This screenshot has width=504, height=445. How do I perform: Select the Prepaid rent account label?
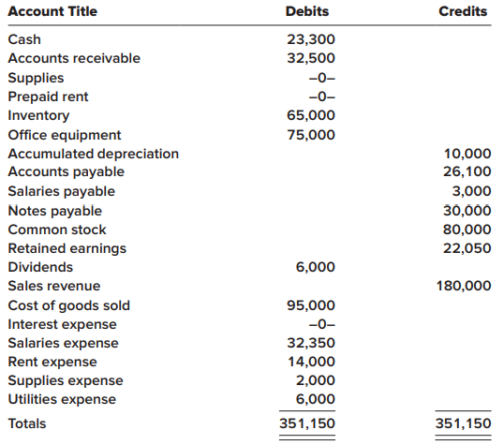48,96
